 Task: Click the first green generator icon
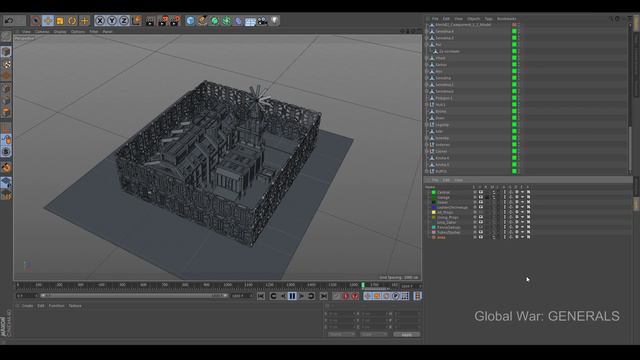(x=214, y=21)
